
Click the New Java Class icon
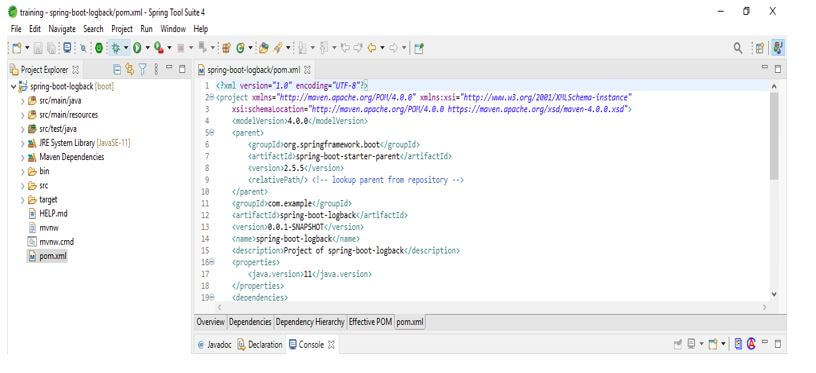(x=240, y=48)
